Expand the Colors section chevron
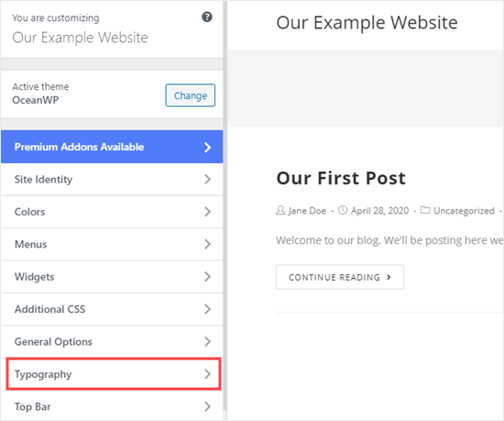Image resolution: width=504 pixels, height=421 pixels. [208, 212]
